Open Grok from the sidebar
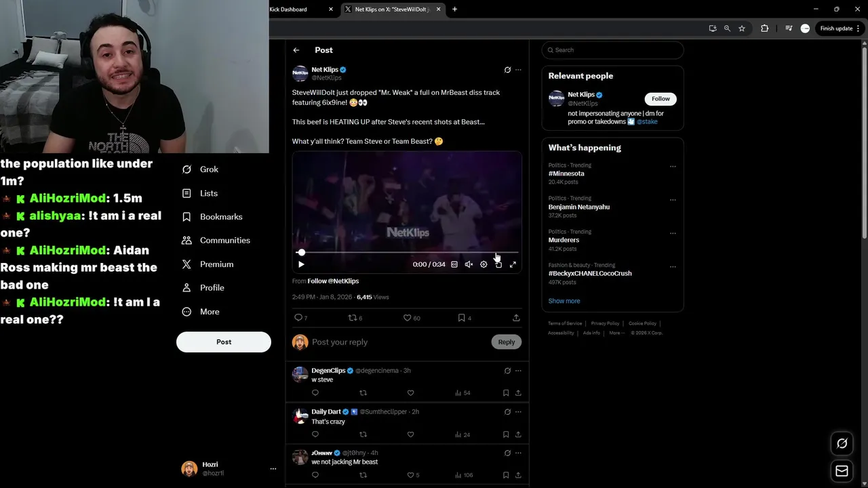The width and height of the screenshot is (868, 488). pos(200,169)
